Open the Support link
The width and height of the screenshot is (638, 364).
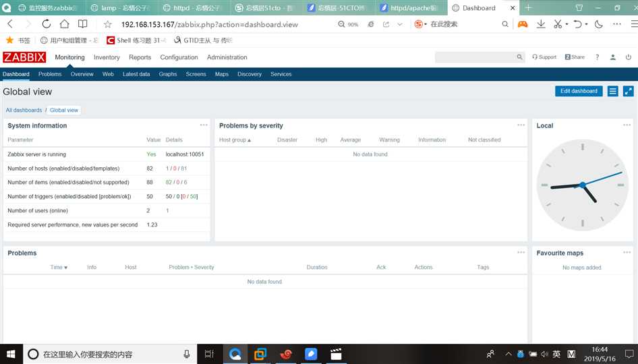(544, 57)
